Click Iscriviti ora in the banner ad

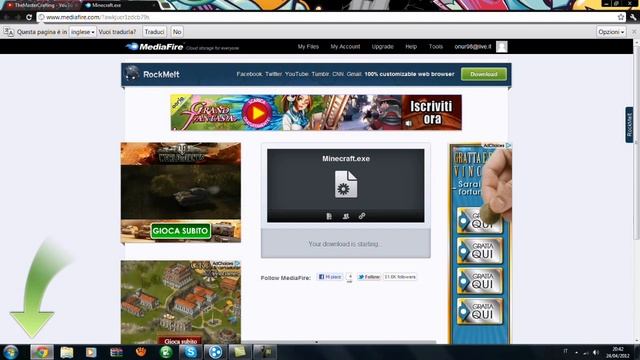(431, 112)
